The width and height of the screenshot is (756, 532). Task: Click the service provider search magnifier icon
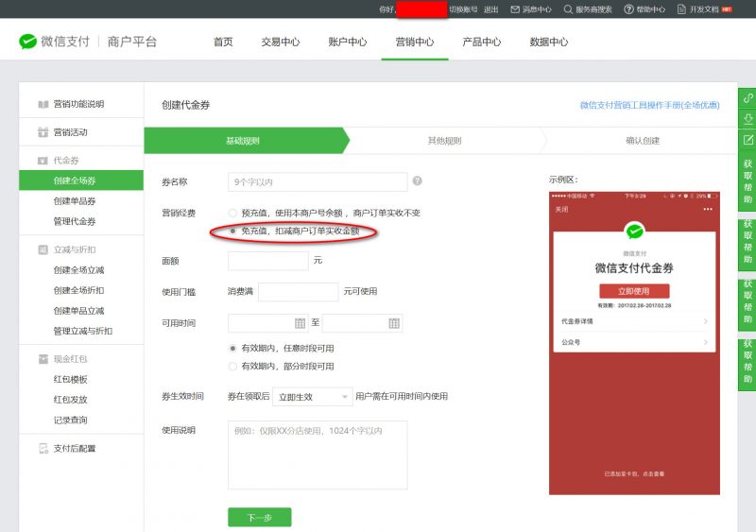[x=569, y=9]
